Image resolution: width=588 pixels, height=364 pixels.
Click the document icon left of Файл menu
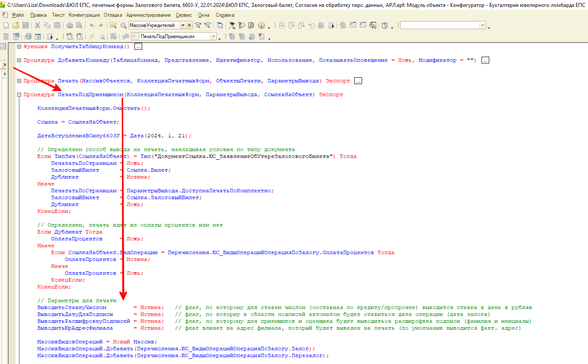pos(5,15)
